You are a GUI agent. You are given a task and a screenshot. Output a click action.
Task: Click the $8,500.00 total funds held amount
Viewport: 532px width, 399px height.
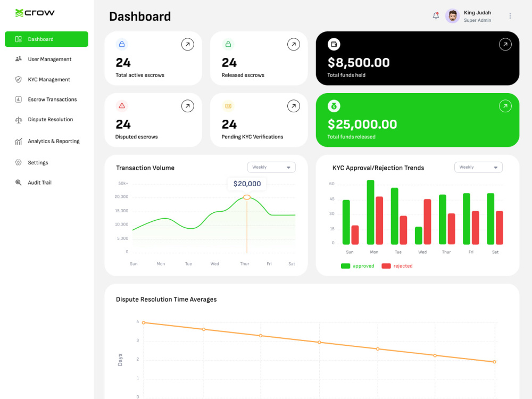click(x=359, y=63)
